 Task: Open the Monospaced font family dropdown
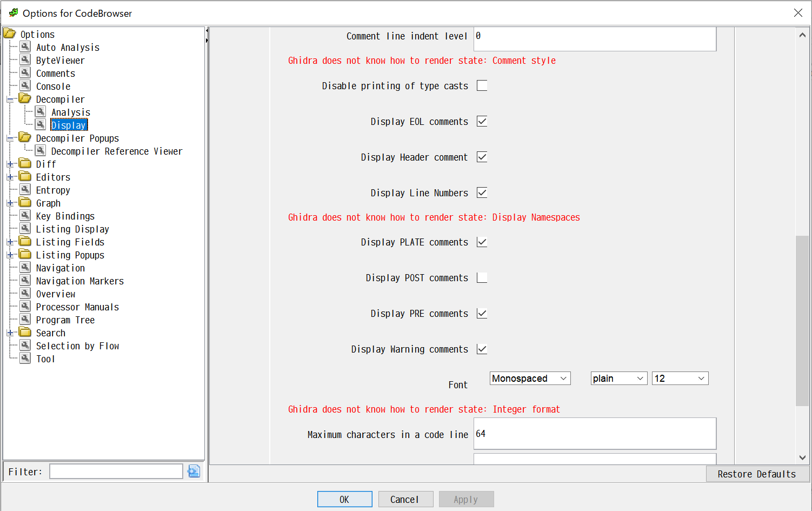[x=530, y=379]
